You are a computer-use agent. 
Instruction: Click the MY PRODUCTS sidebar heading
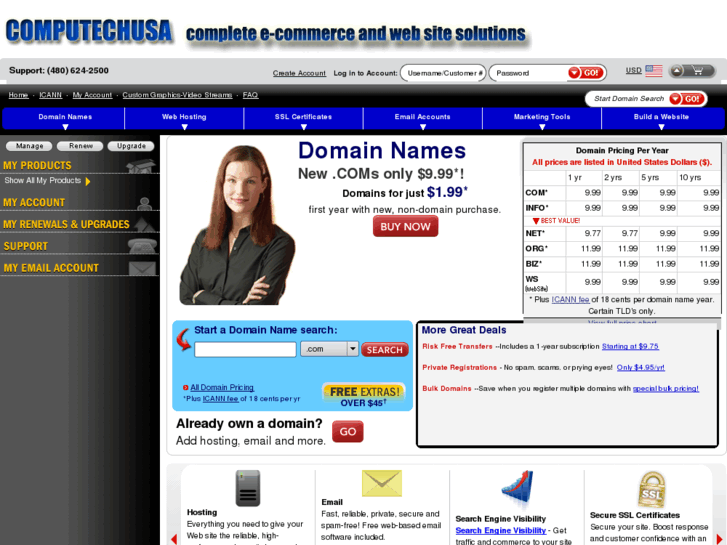[37, 166]
